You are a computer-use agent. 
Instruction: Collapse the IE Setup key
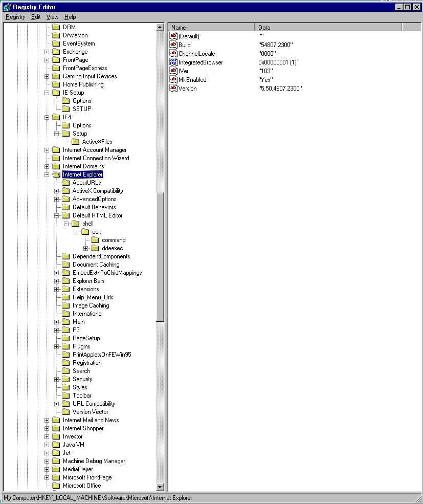47,93
